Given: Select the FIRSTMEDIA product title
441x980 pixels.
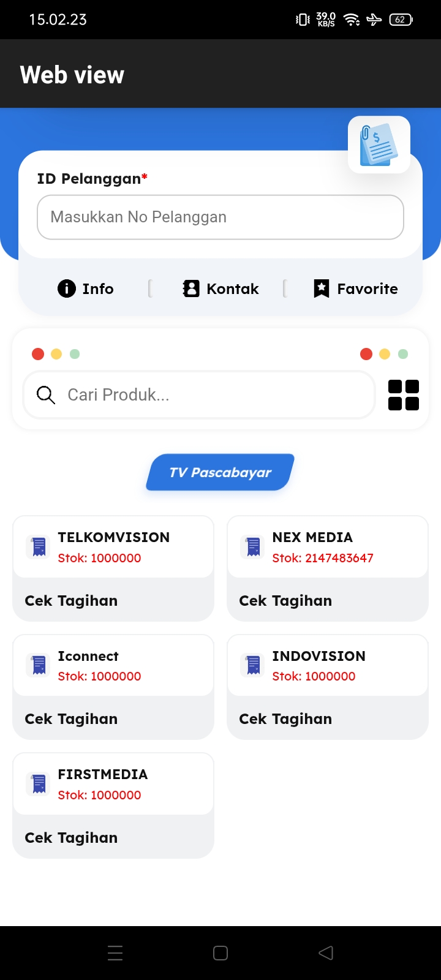Looking at the screenshot, I should point(103,774).
